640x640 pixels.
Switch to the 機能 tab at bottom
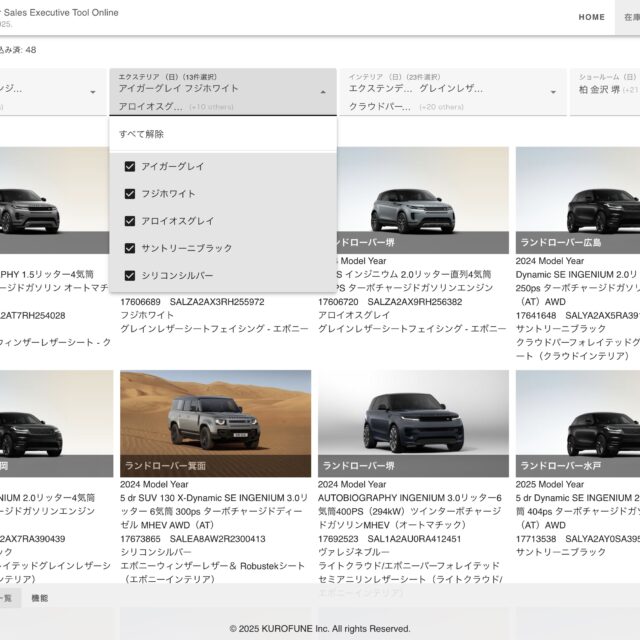click(x=40, y=598)
